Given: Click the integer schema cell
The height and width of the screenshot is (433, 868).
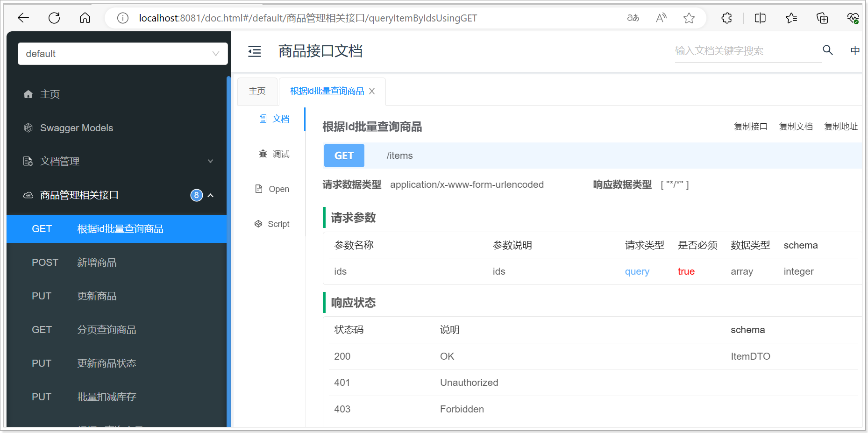Looking at the screenshot, I should pos(798,272).
